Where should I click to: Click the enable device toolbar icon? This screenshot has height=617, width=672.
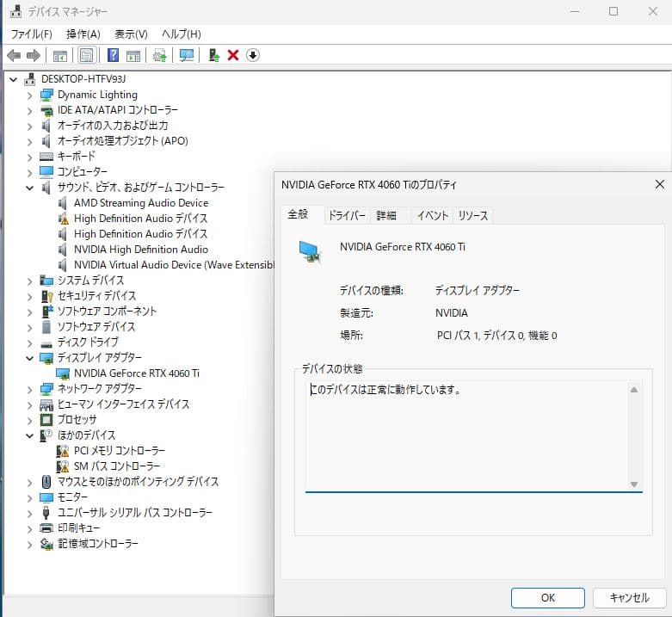[213, 55]
